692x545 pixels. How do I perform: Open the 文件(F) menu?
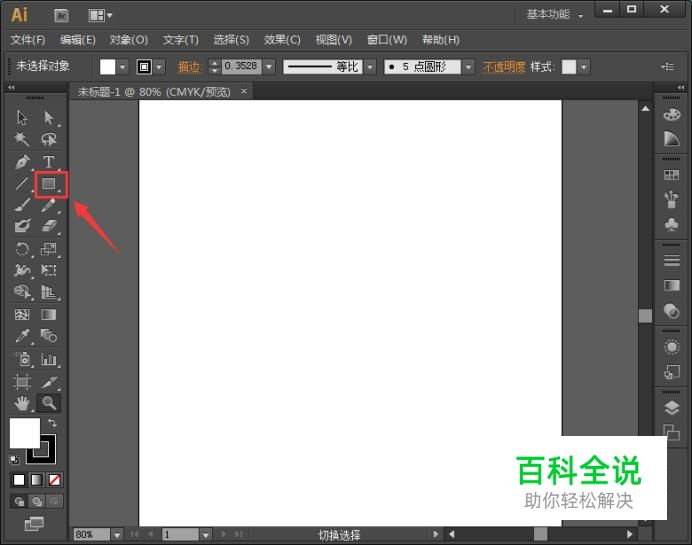click(28, 40)
